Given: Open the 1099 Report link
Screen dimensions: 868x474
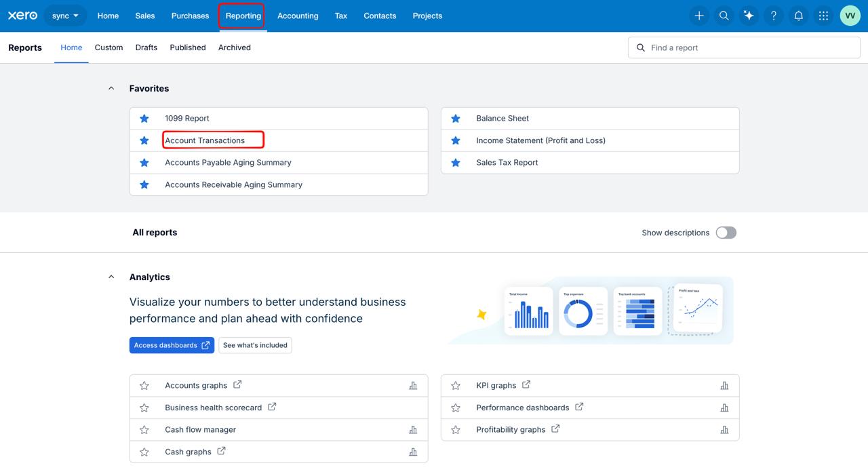Looking at the screenshot, I should (187, 118).
